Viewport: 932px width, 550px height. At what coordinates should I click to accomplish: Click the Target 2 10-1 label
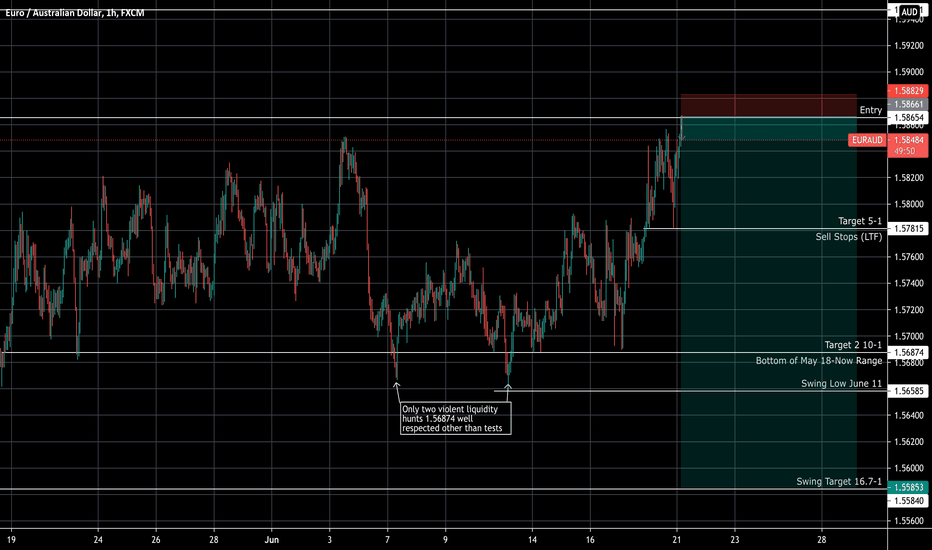[x=853, y=345]
